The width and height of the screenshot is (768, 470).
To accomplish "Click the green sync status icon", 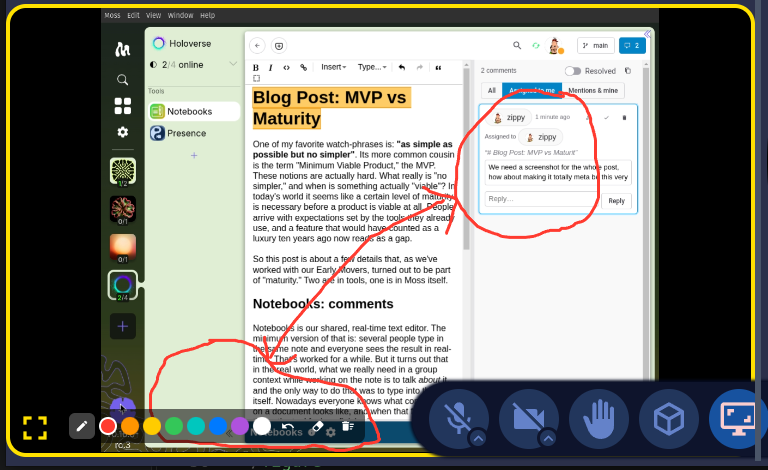I will coord(536,46).
